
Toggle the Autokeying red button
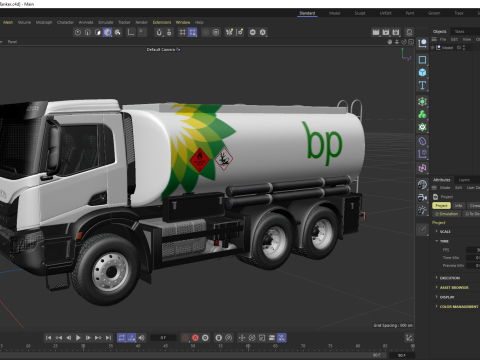[195, 338]
